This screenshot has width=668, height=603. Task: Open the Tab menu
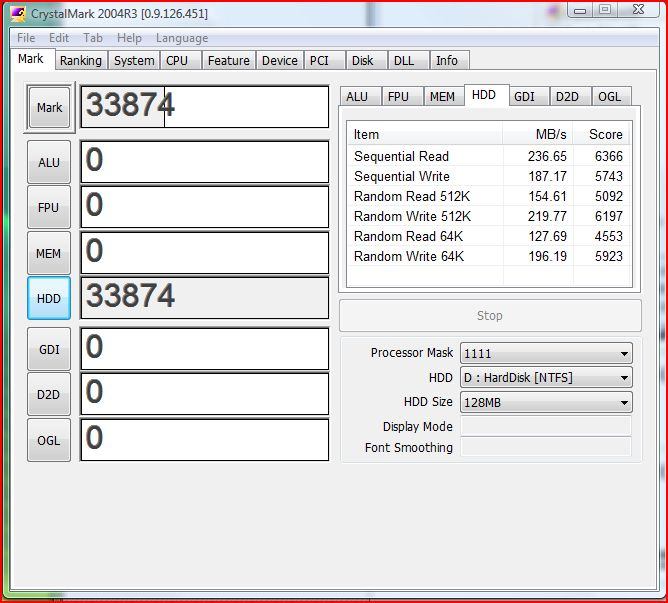click(x=93, y=38)
